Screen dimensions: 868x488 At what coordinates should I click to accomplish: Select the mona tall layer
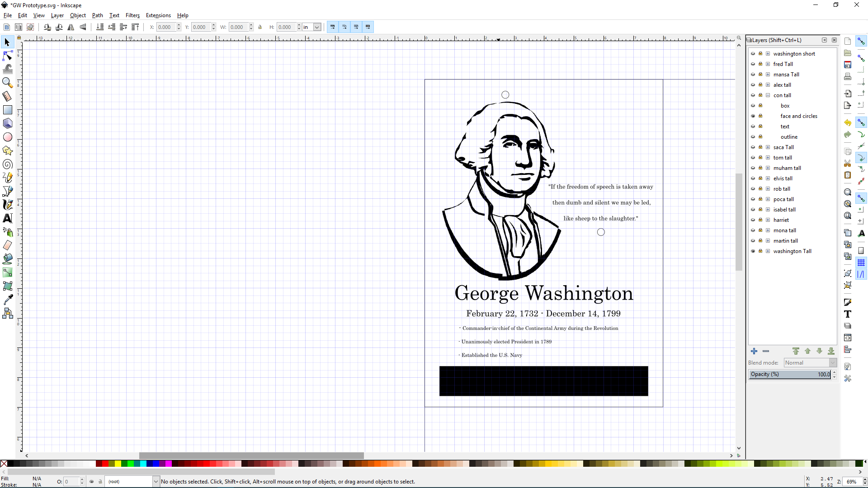coord(784,230)
